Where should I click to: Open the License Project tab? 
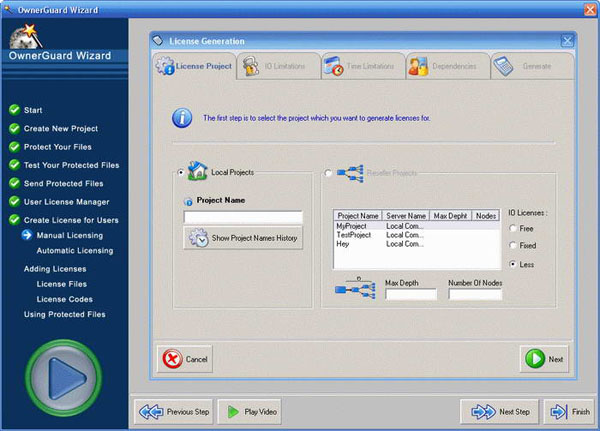194,67
